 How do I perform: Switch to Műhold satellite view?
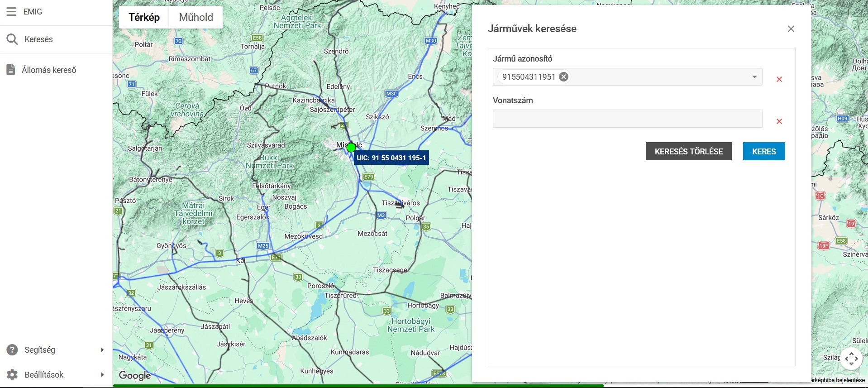pyautogui.click(x=196, y=17)
